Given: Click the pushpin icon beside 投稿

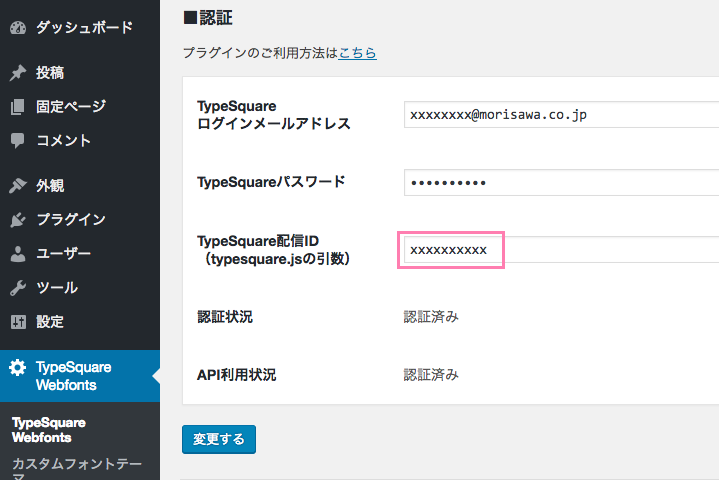Looking at the screenshot, I should pos(18,73).
